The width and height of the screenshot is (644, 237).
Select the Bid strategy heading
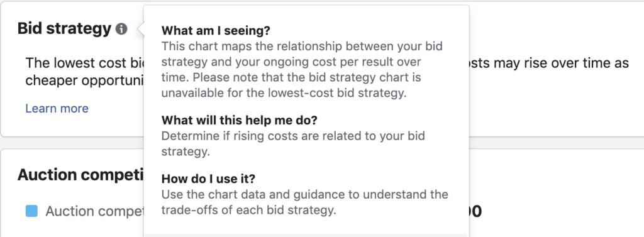(65, 29)
